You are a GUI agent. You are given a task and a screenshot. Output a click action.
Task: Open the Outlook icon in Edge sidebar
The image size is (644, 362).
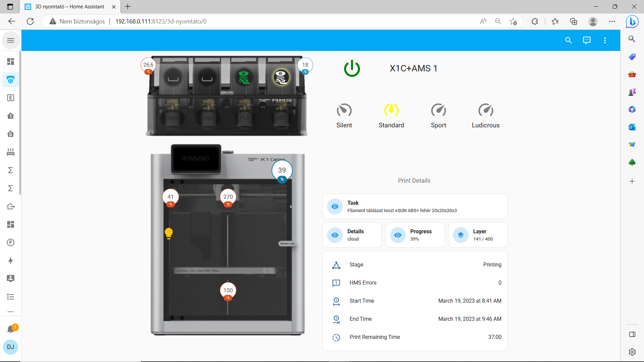pyautogui.click(x=632, y=127)
